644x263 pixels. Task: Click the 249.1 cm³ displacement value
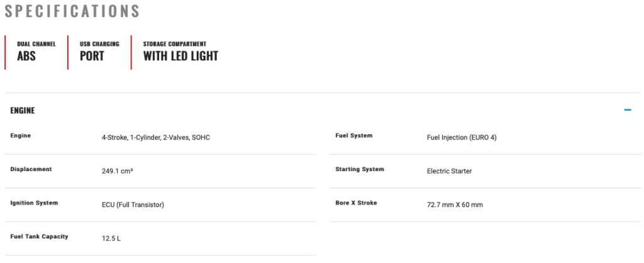[117, 171]
